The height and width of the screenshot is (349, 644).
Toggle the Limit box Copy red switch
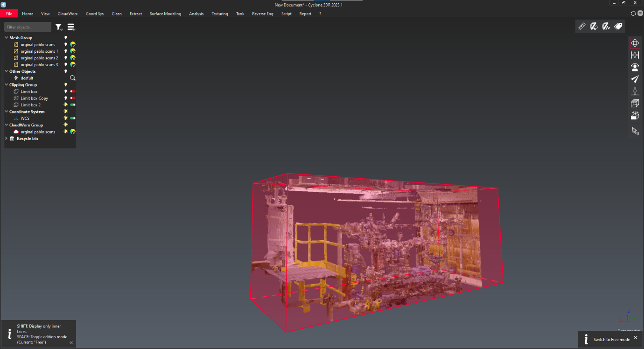73,98
